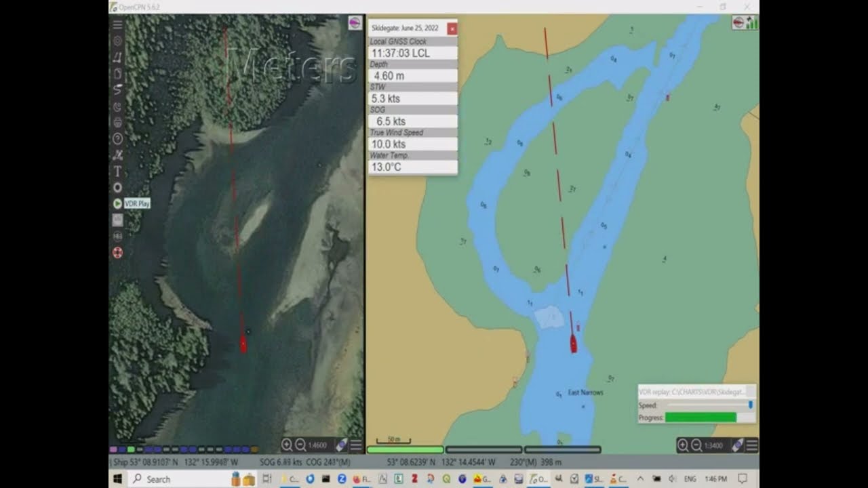868x488 pixels.
Task: Click the 6.5 kts SOG value
Action: 412,121
